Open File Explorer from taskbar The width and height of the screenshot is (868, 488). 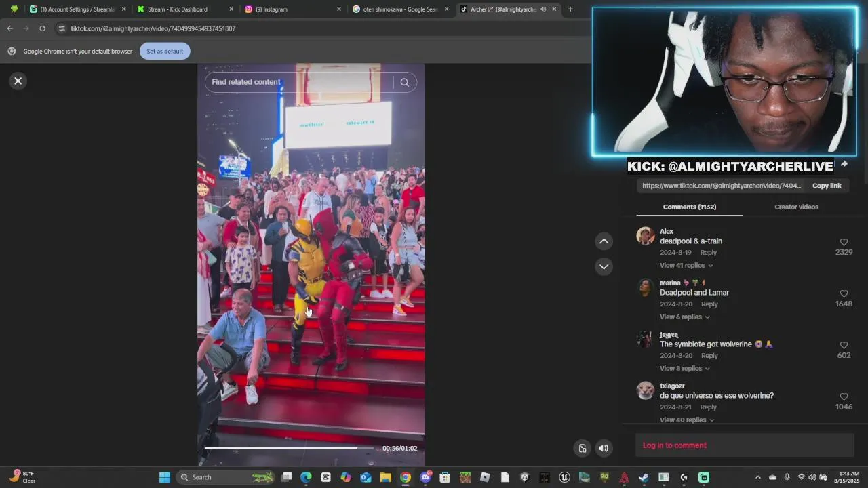(x=385, y=477)
